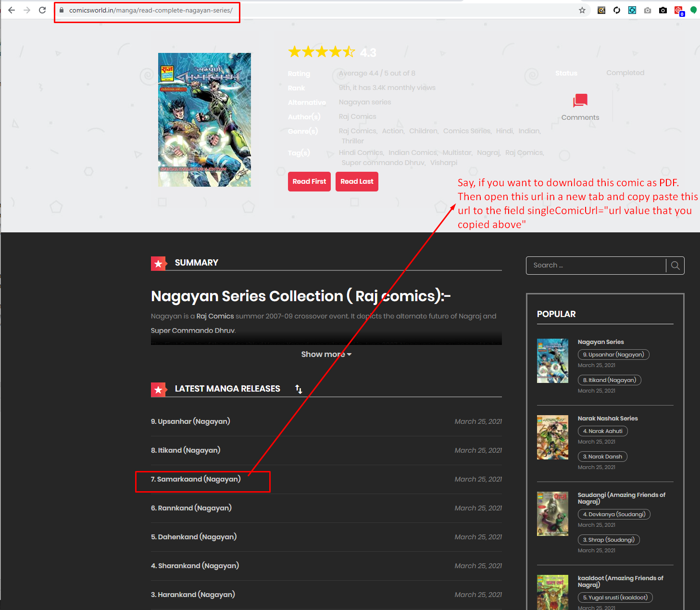The image size is (700, 610).
Task: Click the browser forward arrow
Action: [27, 10]
